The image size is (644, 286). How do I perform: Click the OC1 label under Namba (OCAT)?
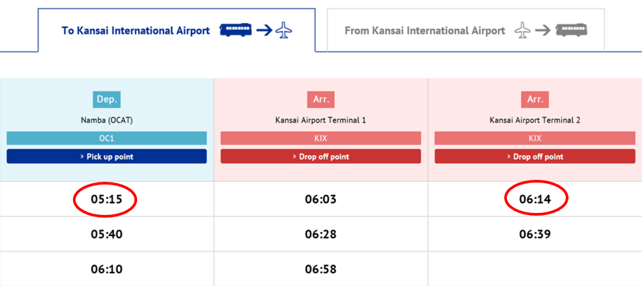pos(107,138)
